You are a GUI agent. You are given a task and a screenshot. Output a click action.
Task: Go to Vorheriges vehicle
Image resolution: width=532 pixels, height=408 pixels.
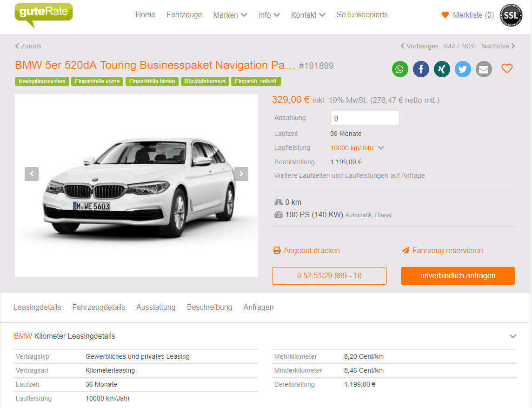pos(419,46)
